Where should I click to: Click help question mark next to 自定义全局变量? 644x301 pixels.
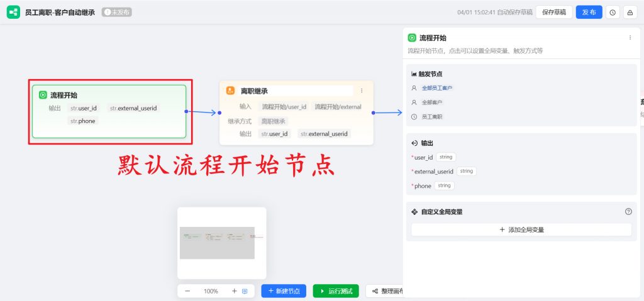pyautogui.click(x=628, y=212)
